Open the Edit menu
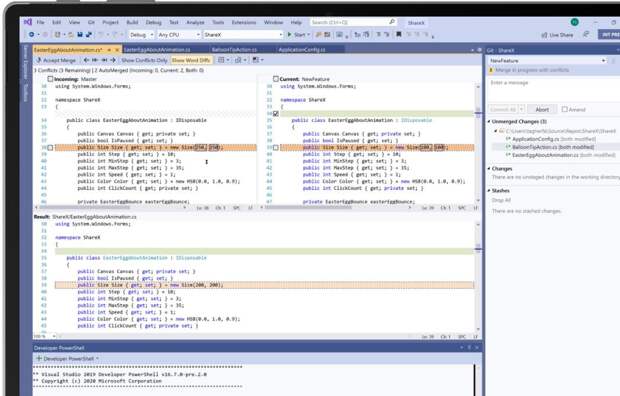620x396 pixels. coord(57,23)
